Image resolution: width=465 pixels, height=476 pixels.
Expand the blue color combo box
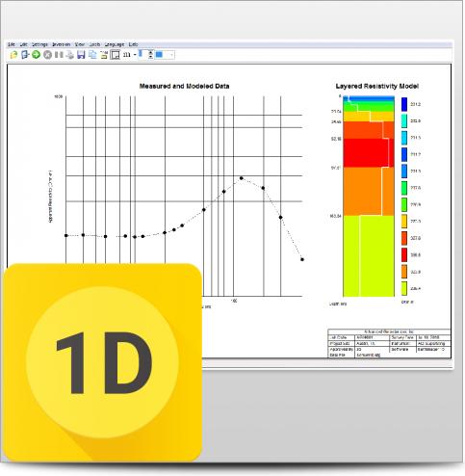(171, 55)
